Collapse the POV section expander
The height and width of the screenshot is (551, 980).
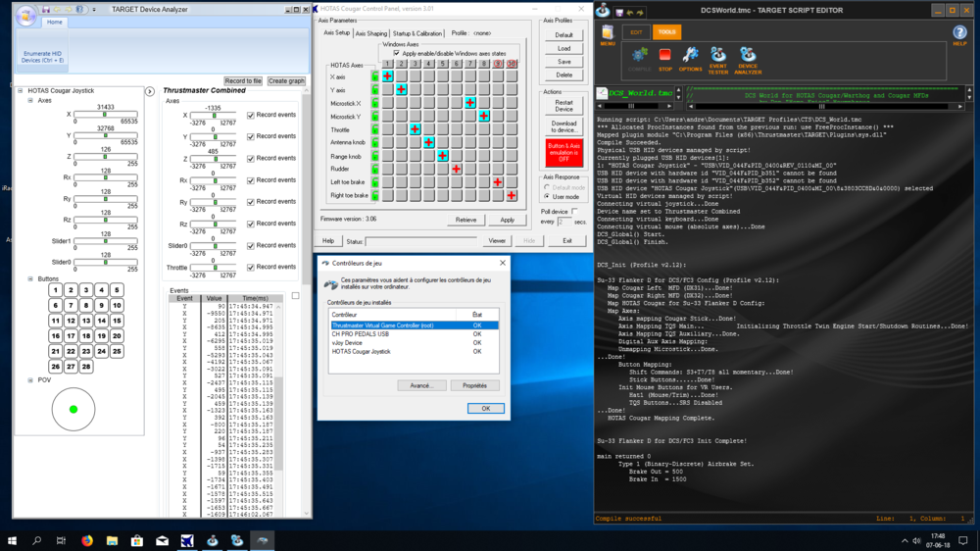click(30, 380)
